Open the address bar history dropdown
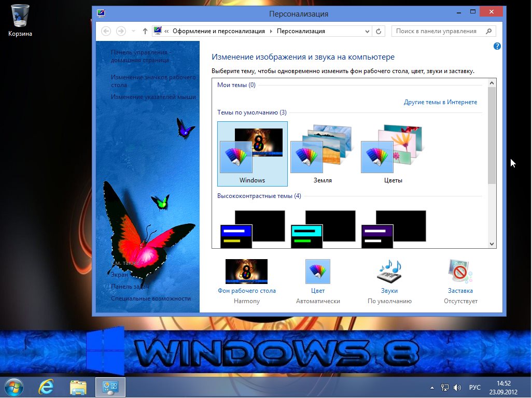 tap(367, 31)
